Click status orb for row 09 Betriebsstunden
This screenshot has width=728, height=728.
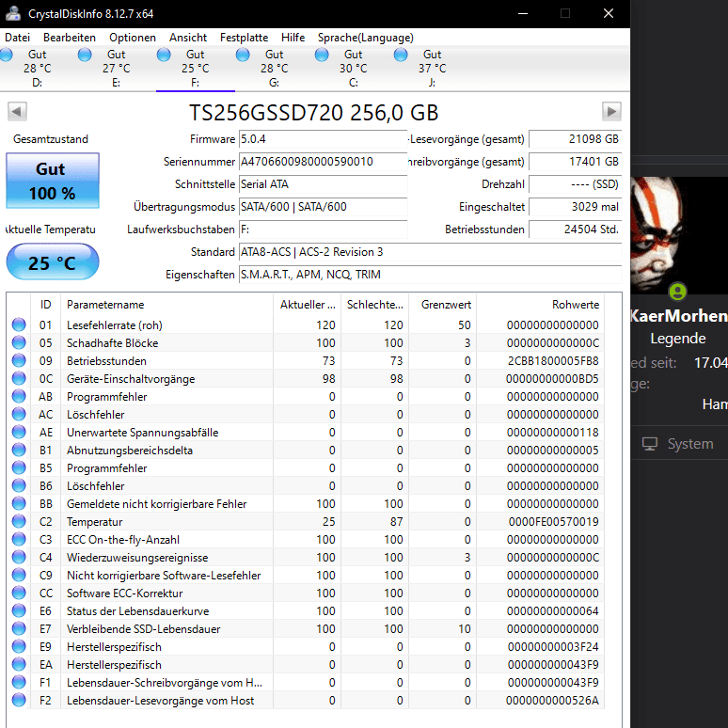pos(19,360)
